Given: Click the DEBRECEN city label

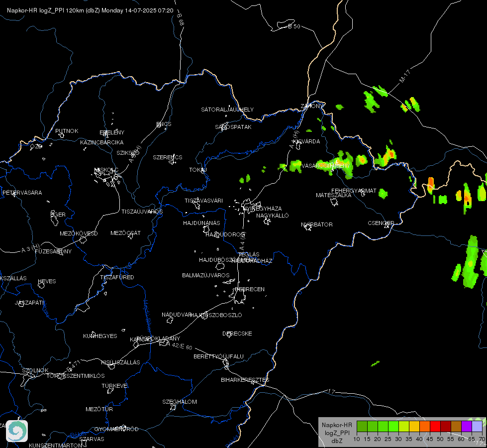Looking at the screenshot, I should (249, 289).
